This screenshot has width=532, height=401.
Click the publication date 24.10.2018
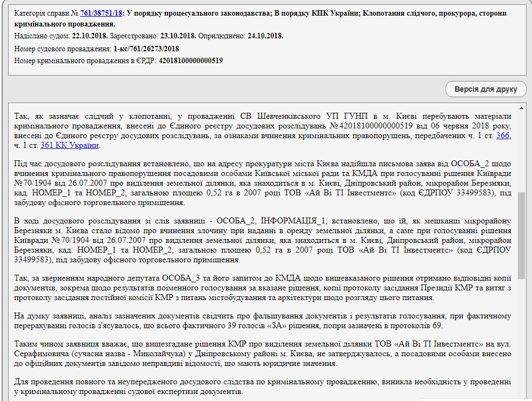click(265, 36)
